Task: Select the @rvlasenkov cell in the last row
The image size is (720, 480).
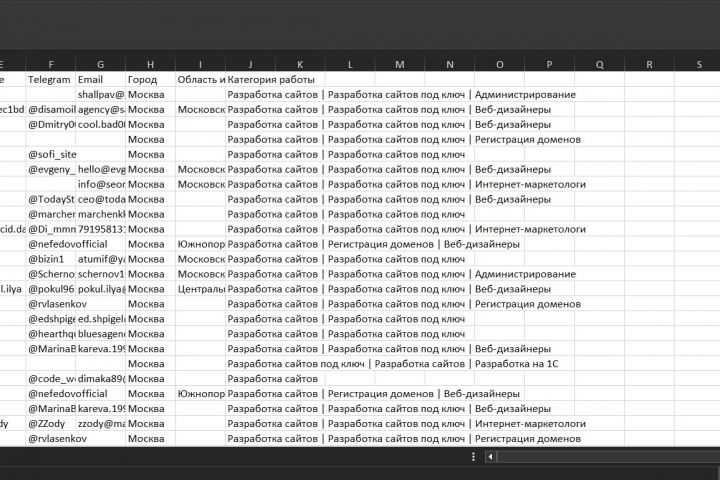Action: point(50,439)
